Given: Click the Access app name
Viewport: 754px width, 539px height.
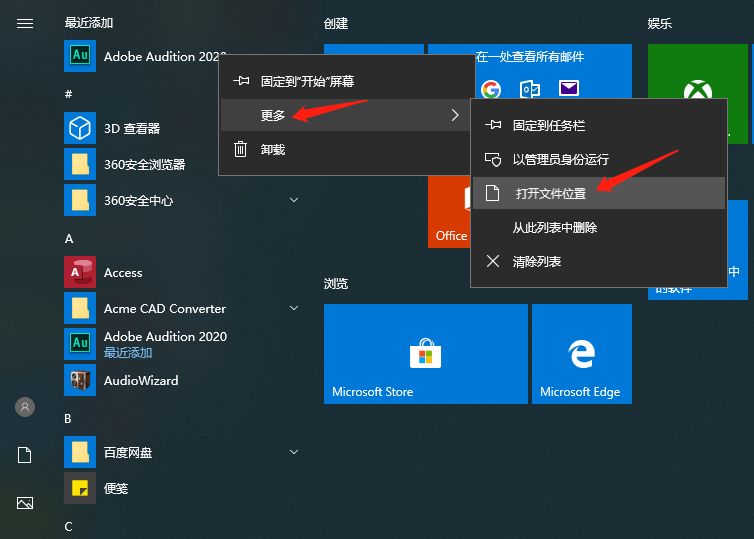Looking at the screenshot, I should (x=123, y=273).
